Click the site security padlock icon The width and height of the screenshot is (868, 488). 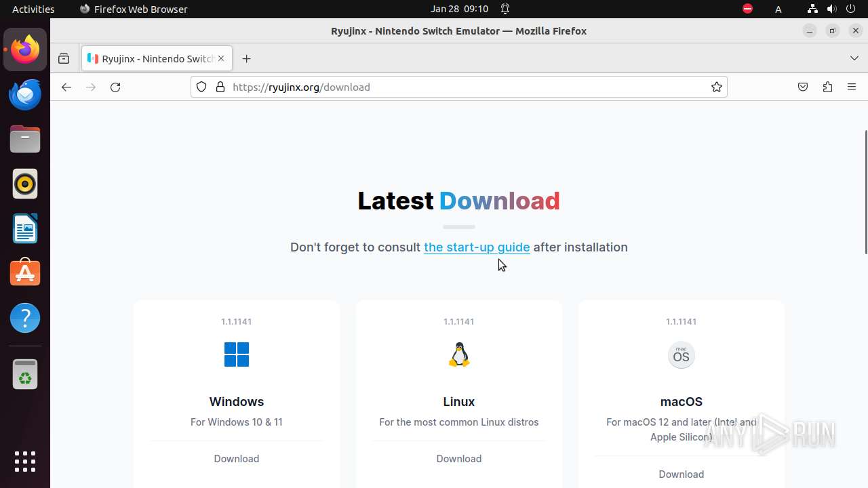pyautogui.click(x=220, y=87)
